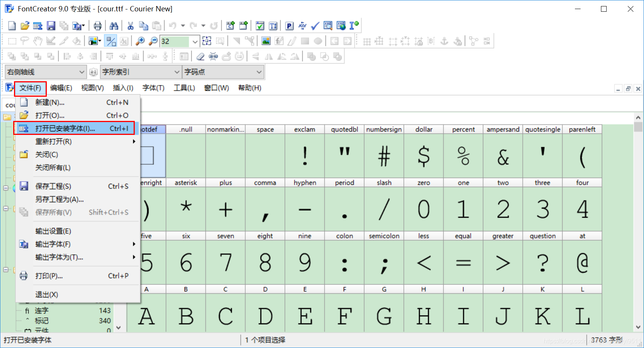Open the 插入(I) menu

(123, 88)
